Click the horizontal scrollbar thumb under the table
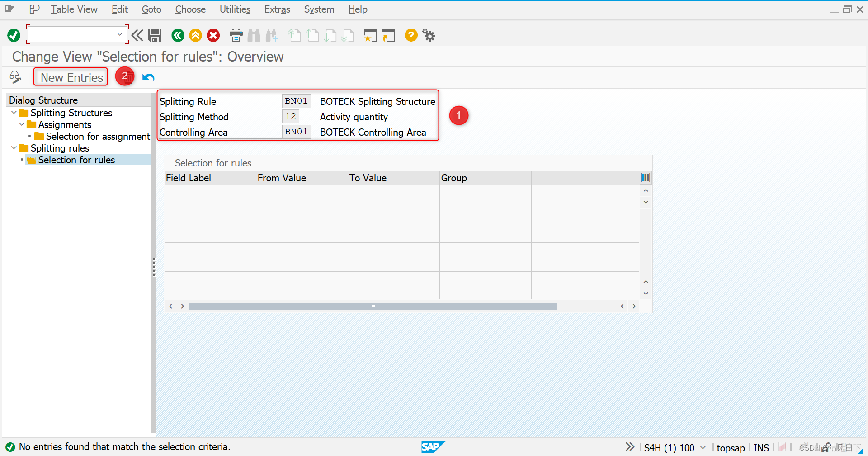This screenshot has width=868, height=456. [373, 306]
